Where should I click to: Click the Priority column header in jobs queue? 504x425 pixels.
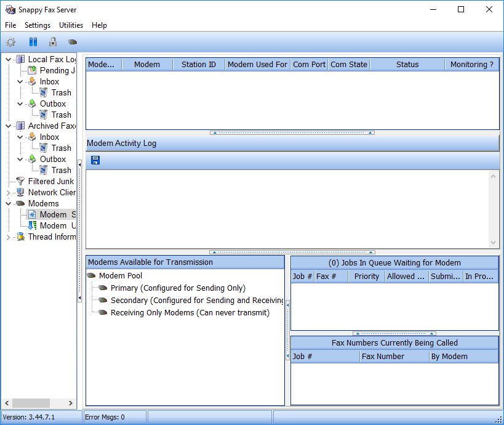[367, 276]
